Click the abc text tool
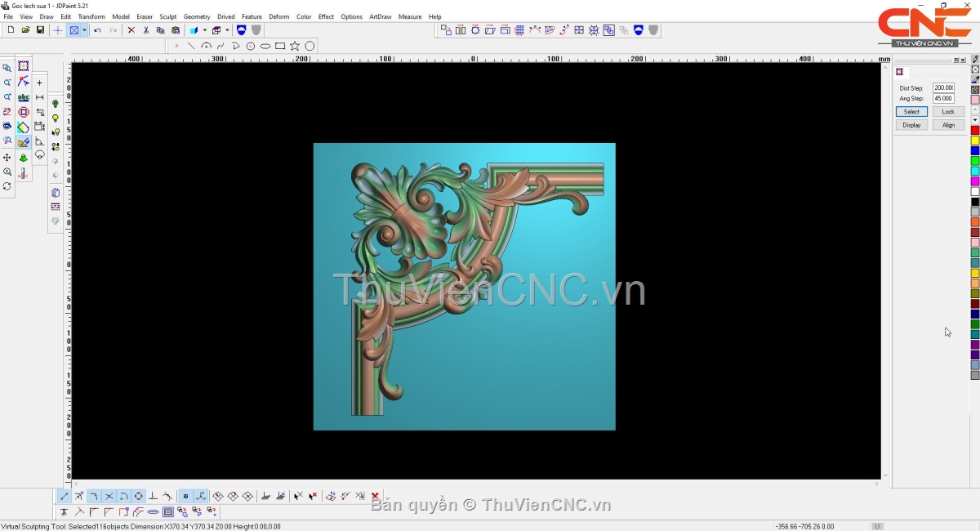980x531 pixels. pos(24,97)
